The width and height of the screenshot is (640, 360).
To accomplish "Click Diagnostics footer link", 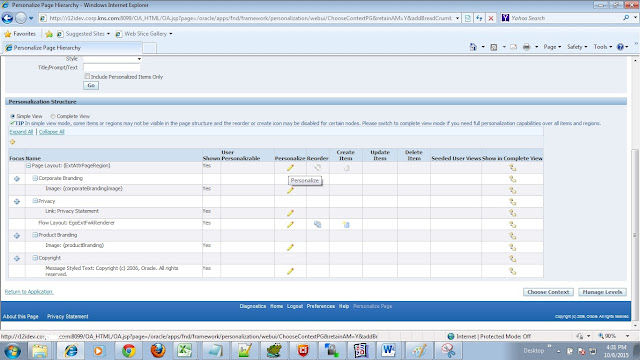I will pyautogui.click(x=253, y=306).
